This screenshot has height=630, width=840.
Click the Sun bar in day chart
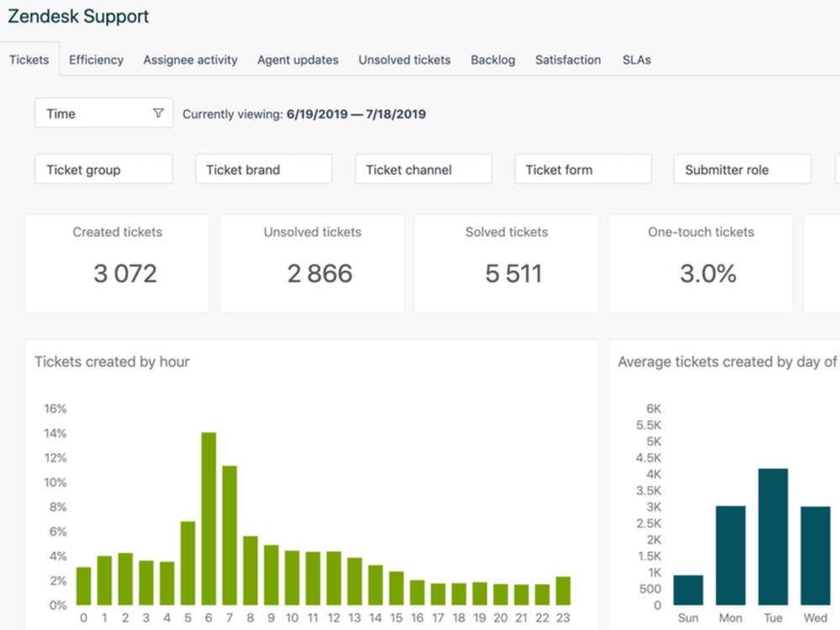[x=689, y=591]
